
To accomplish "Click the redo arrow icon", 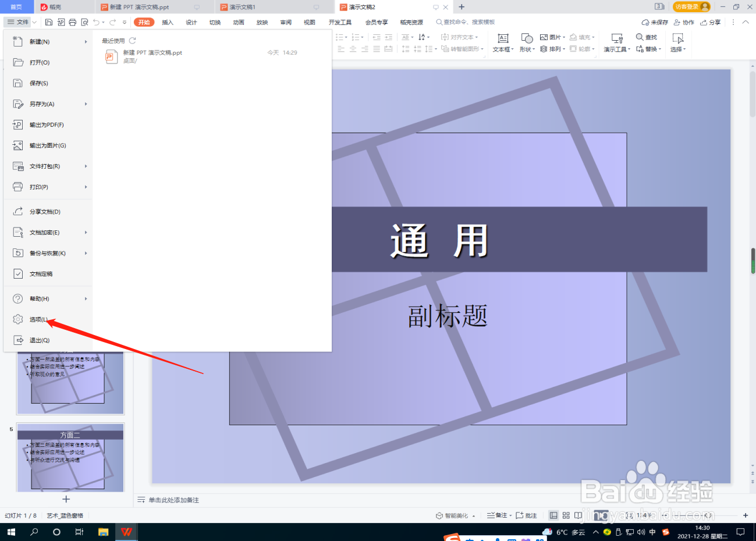I will tap(113, 22).
